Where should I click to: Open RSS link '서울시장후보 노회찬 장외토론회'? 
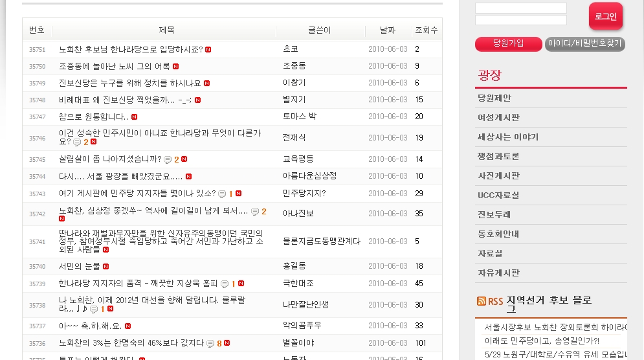[556, 328]
